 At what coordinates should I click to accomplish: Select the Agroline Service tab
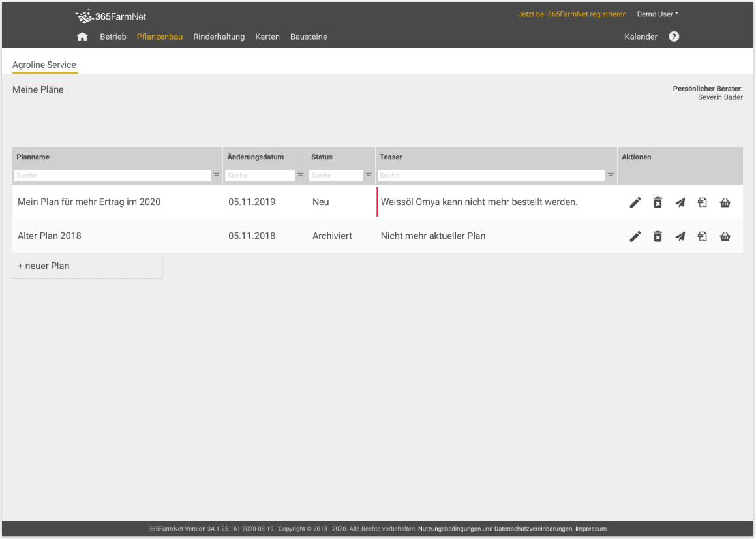pos(44,65)
